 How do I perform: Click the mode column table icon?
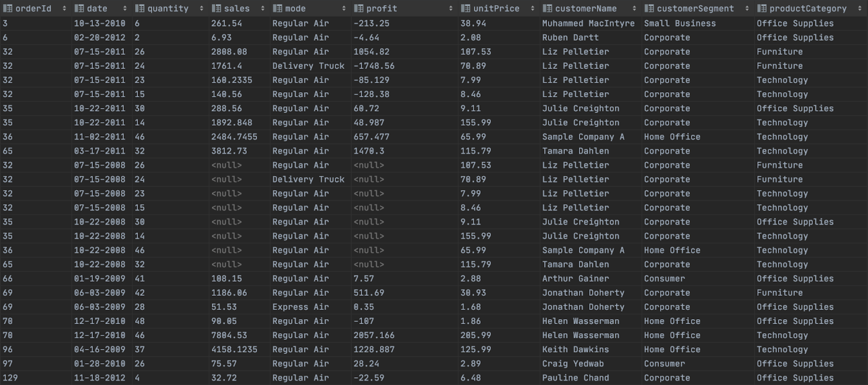(277, 9)
